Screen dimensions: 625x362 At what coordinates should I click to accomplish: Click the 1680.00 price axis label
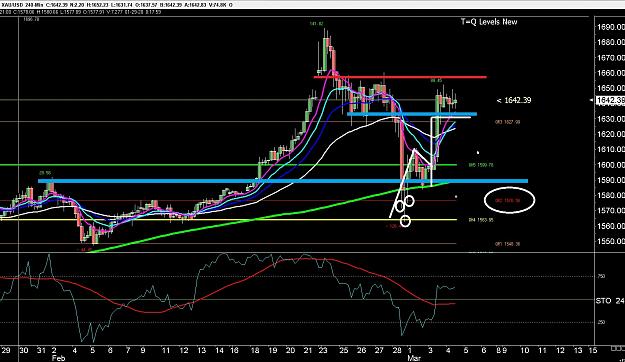[x=611, y=42]
